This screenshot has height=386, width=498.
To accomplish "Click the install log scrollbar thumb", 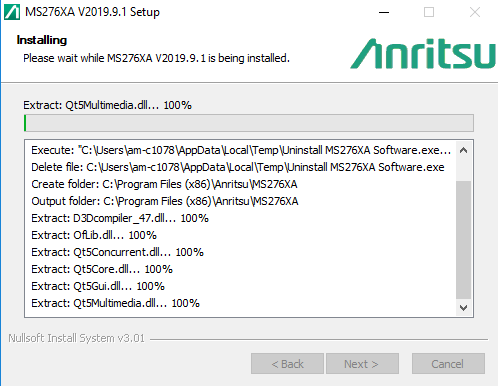I will (x=463, y=240).
